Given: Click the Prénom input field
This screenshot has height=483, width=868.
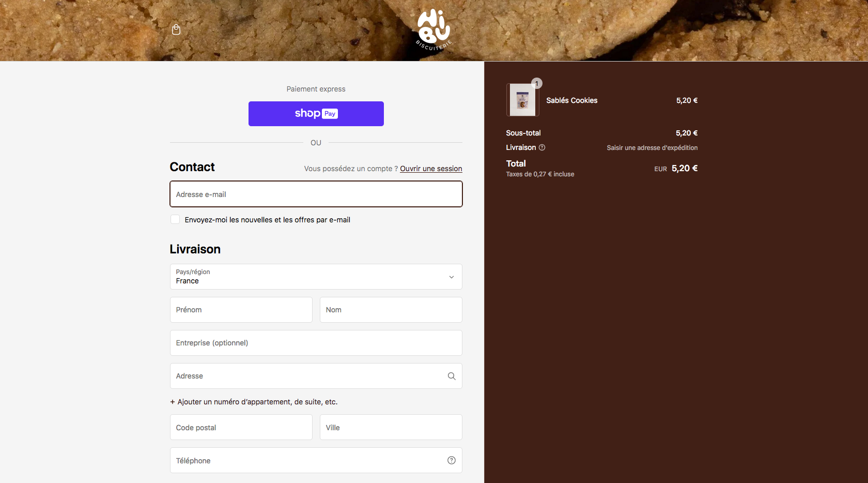Looking at the screenshot, I should (241, 310).
